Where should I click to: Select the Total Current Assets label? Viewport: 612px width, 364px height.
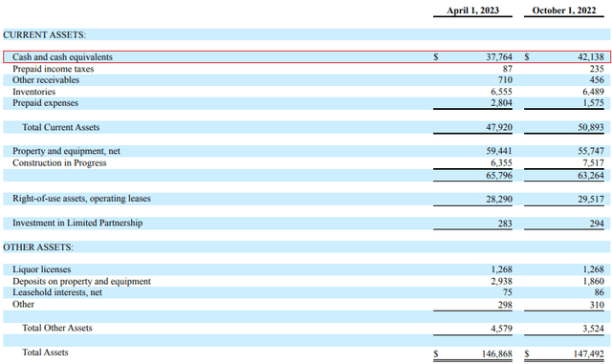coord(61,128)
